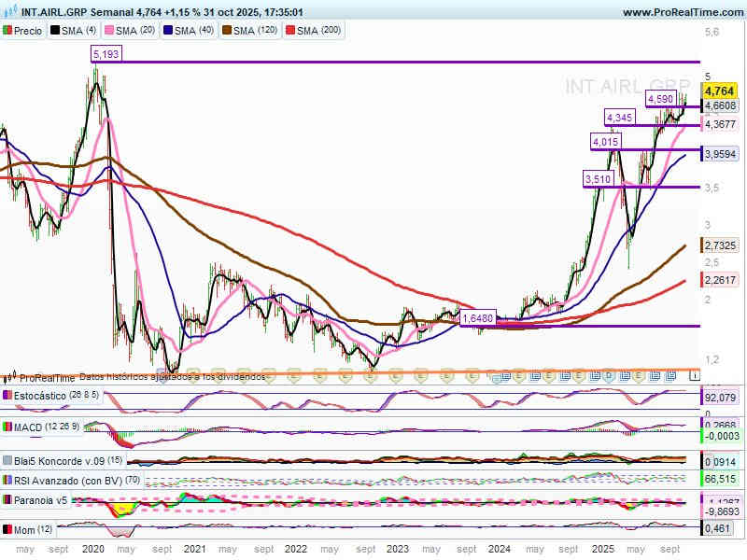Click the RSI Avanzado indicator icon

[x=8, y=481]
